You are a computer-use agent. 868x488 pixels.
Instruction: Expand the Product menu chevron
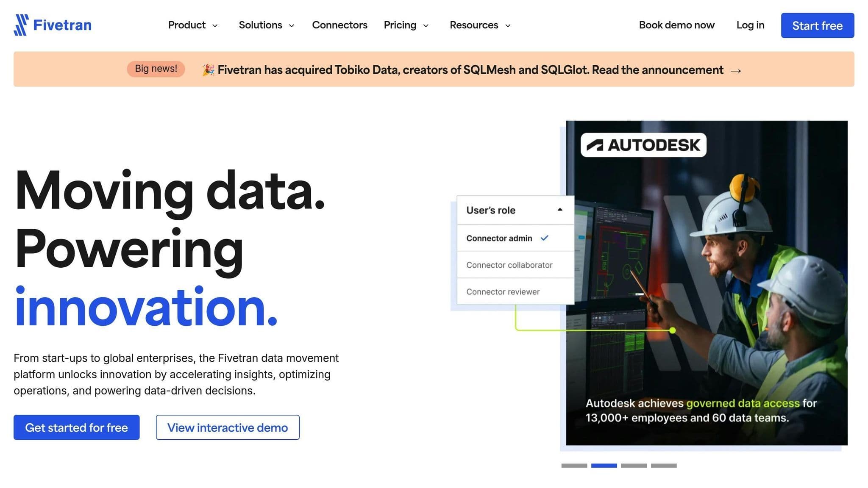click(215, 26)
